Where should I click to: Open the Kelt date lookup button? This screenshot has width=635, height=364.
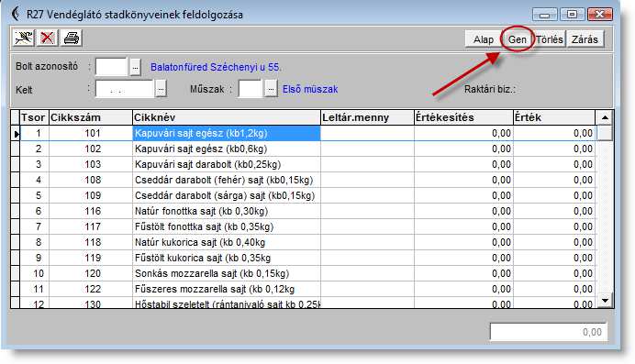[161, 89]
